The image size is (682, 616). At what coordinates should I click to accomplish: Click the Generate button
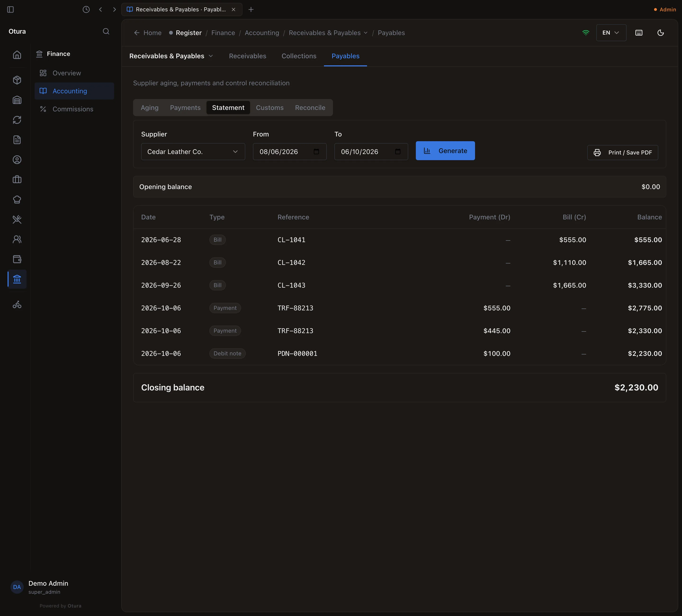pos(445,151)
